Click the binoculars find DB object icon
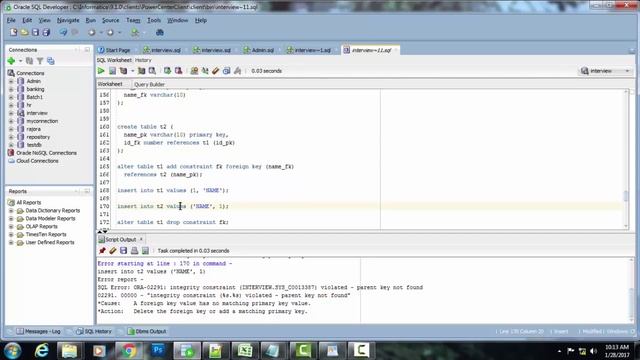 160,32
